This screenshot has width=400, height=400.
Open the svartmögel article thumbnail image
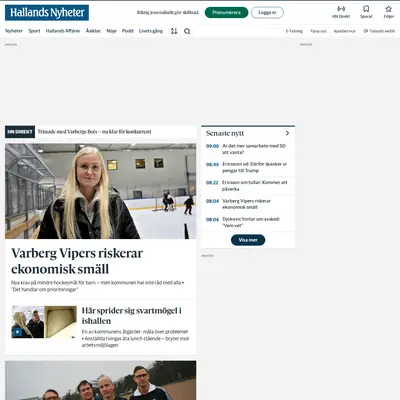coord(44,322)
